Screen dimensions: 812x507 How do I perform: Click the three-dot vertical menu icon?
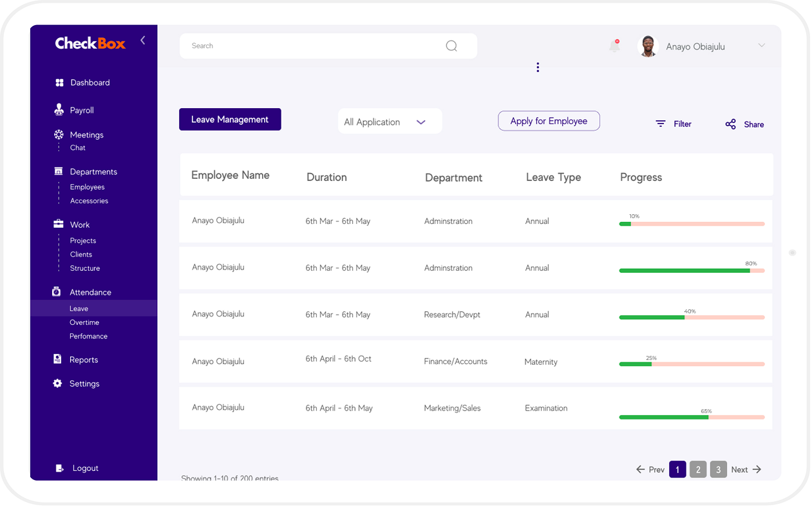point(538,68)
